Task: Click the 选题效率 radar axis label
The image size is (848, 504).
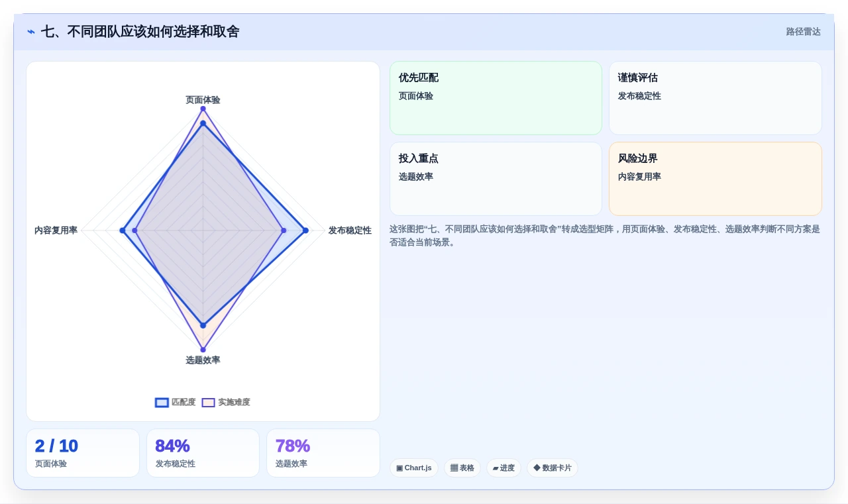Action: coord(203,360)
